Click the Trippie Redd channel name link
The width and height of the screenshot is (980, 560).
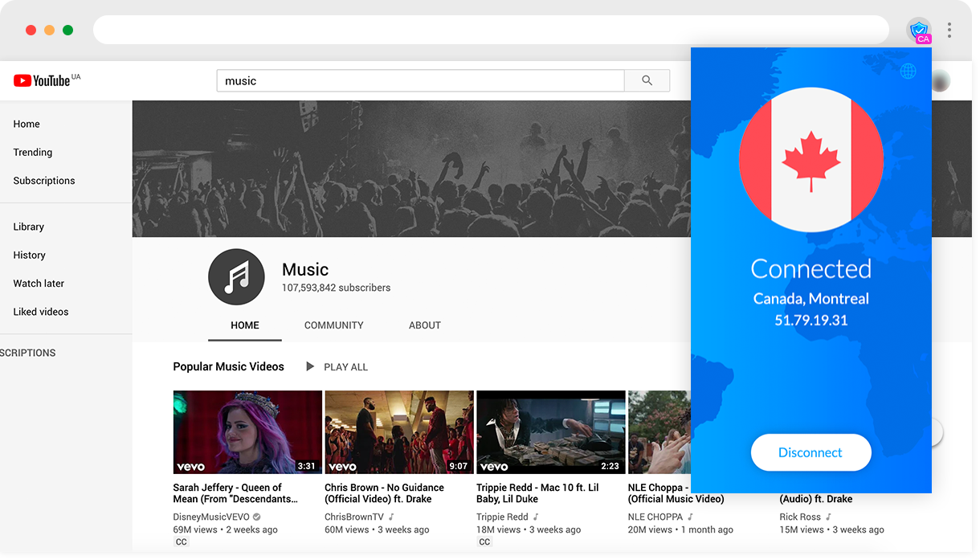pos(502,517)
